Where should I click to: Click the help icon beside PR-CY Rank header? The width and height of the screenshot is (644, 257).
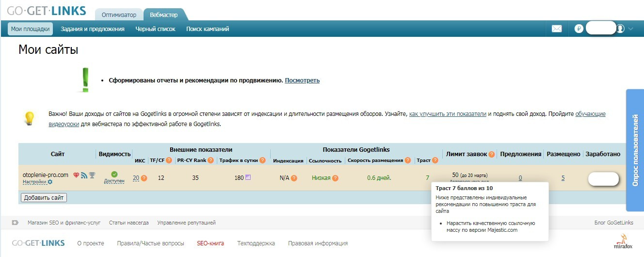point(211,161)
